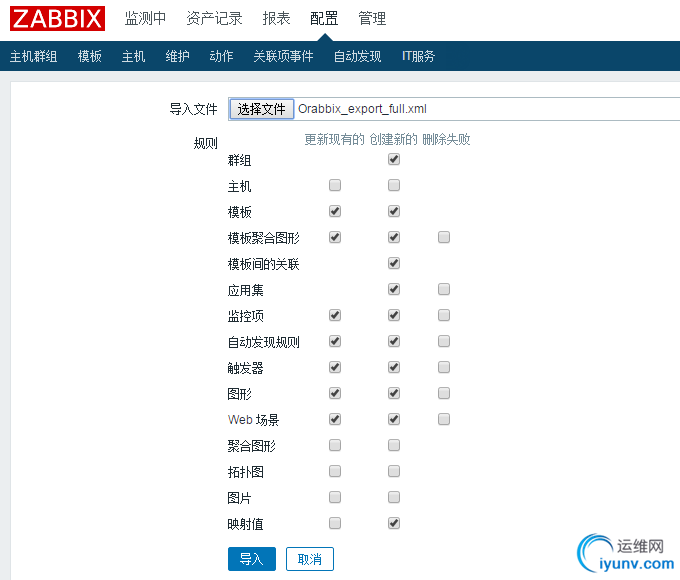
Task: Uncheck 模板 create new checkbox
Action: coord(394,211)
